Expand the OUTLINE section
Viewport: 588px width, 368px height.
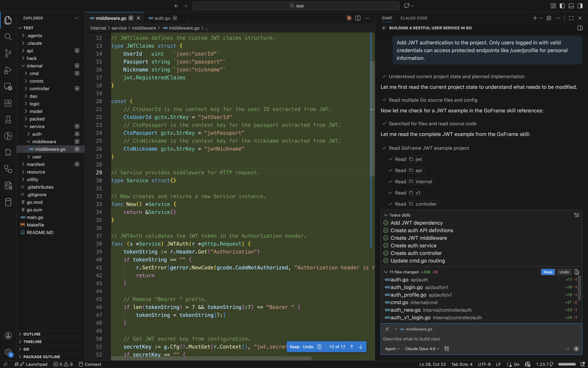[x=50, y=334]
